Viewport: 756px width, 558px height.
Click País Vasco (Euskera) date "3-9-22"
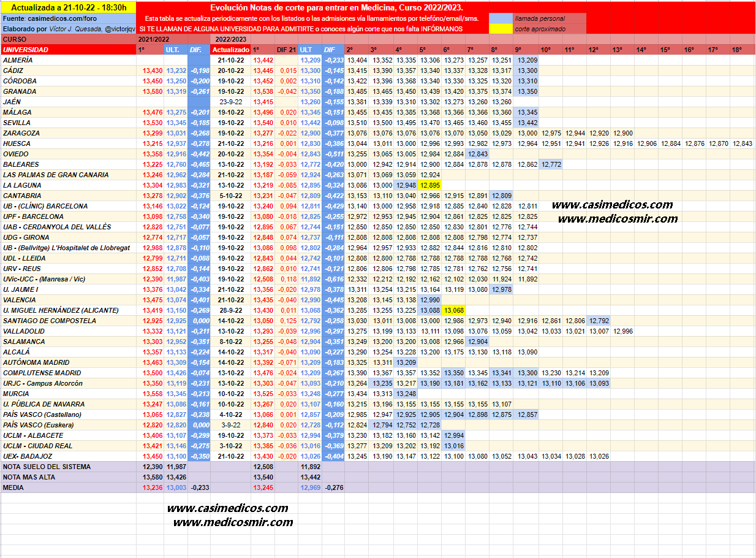click(230, 425)
